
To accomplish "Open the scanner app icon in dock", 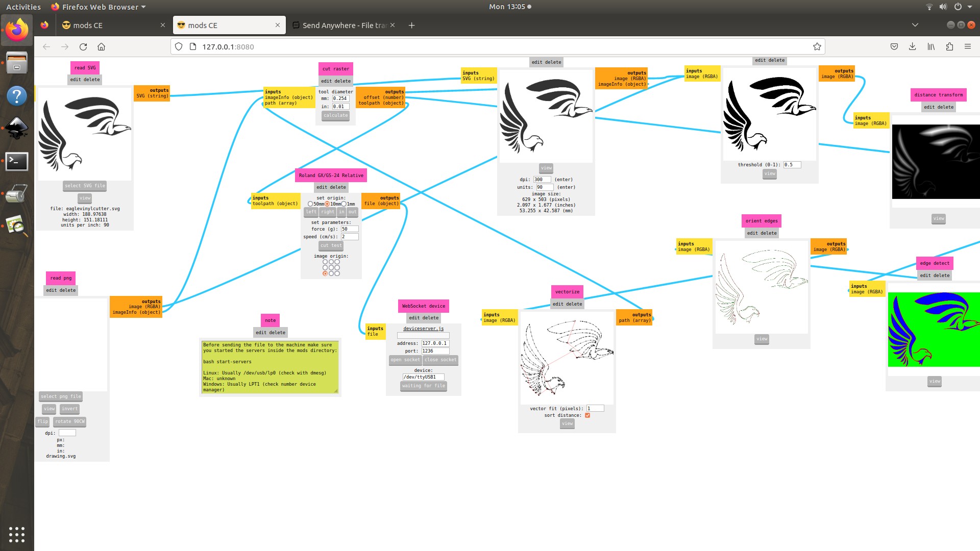I will coord(17,194).
